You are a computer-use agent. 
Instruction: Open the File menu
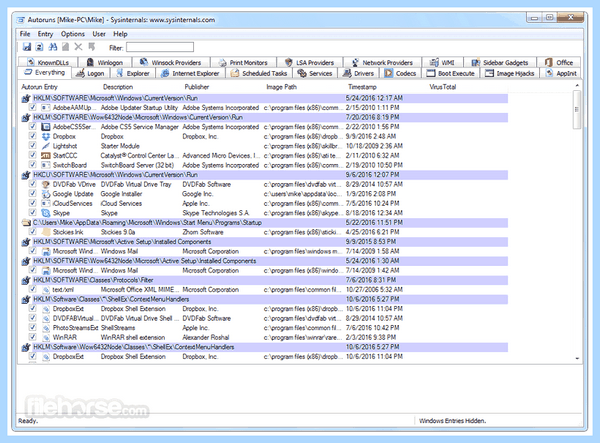coord(25,34)
